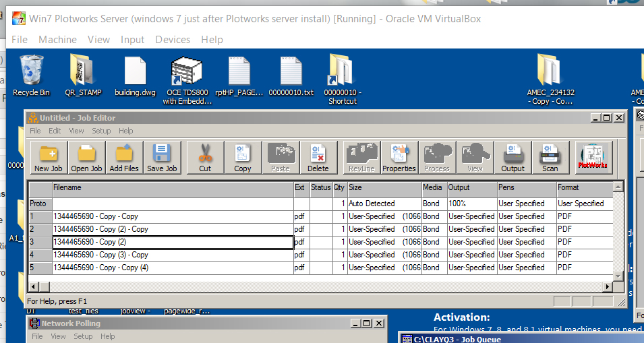The height and width of the screenshot is (343, 644).
Task: Open Network Polling File menu
Action: 37,336
